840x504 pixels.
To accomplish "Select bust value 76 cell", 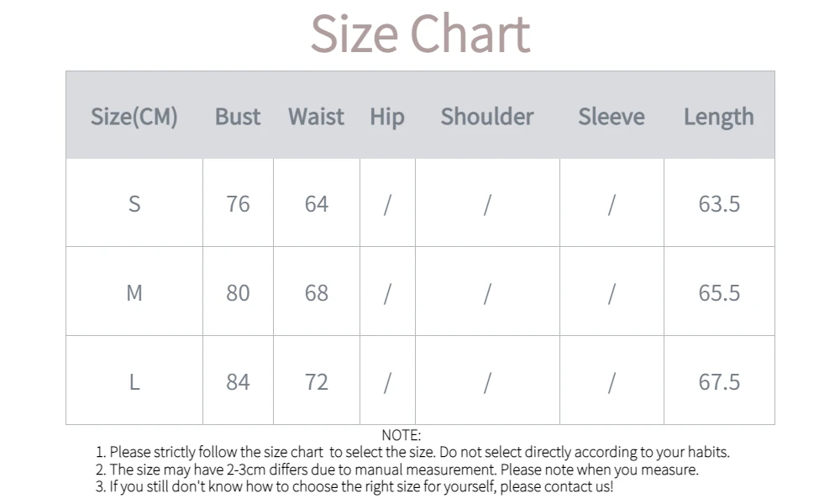I will pyautogui.click(x=238, y=203).
